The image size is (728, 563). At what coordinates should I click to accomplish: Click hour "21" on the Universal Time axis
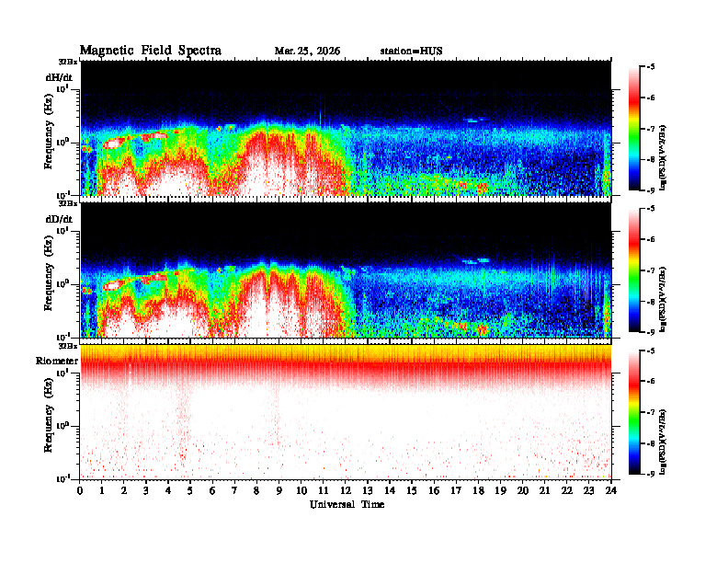544,490
